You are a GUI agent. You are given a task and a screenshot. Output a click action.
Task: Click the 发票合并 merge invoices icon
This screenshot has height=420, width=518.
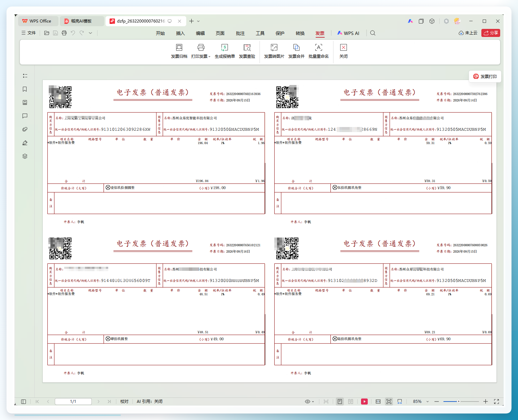pyautogui.click(x=296, y=51)
